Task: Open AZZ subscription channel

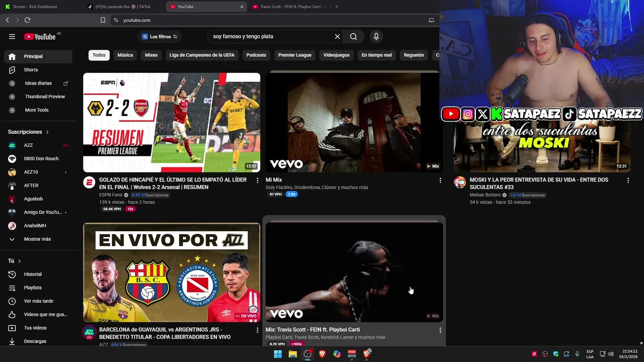Action: tap(38, 145)
